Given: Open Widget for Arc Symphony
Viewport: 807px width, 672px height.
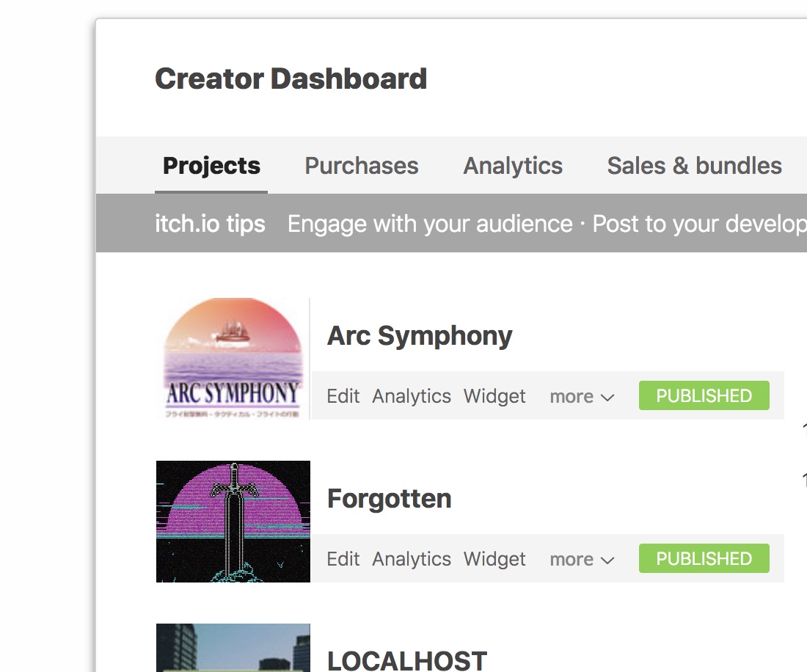Looking at the screenshot, I should tap(494, 396).
